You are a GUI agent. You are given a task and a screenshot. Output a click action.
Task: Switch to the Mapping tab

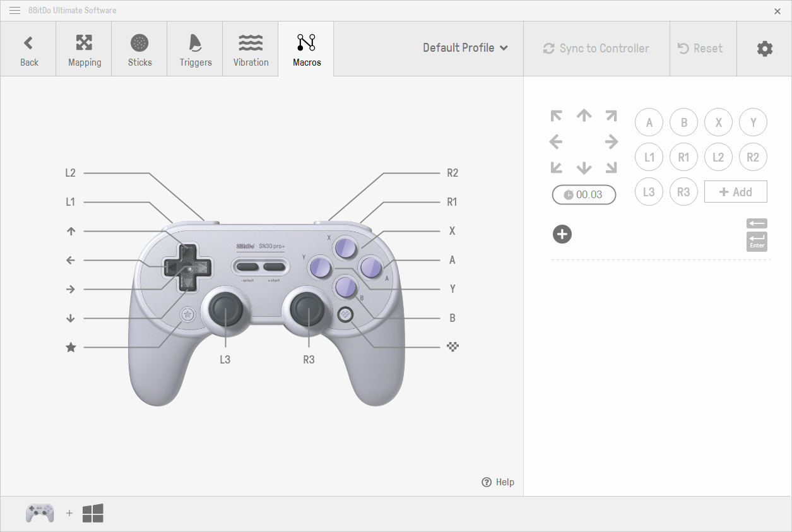pos(85,49)
